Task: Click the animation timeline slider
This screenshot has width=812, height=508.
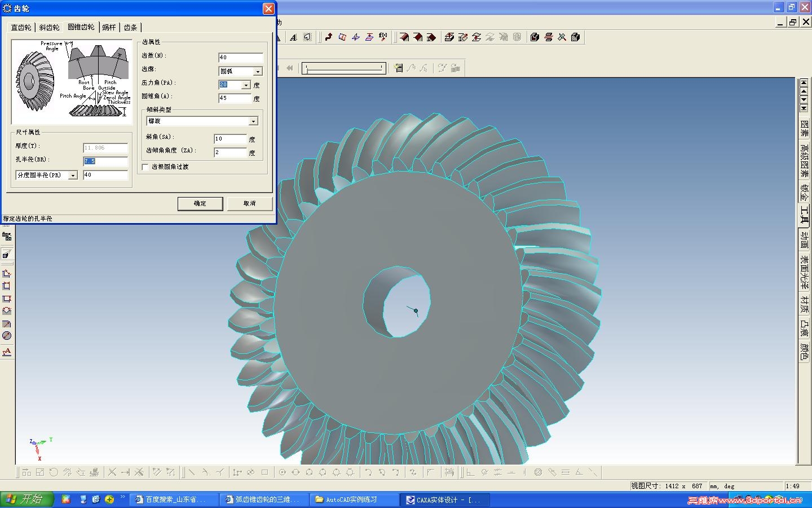Action: click(x=344, y=68)
